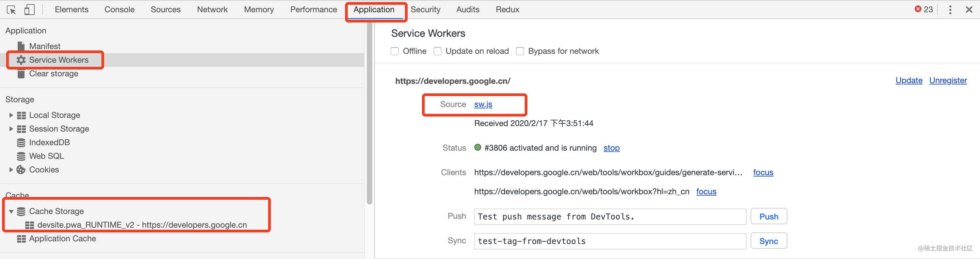Click the Unregister link

point(948,80)
